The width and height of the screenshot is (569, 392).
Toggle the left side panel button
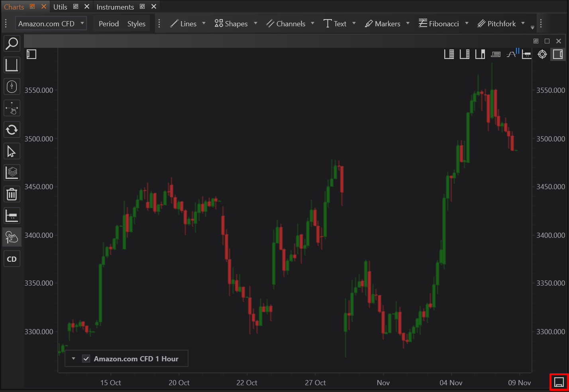point(31,54)
